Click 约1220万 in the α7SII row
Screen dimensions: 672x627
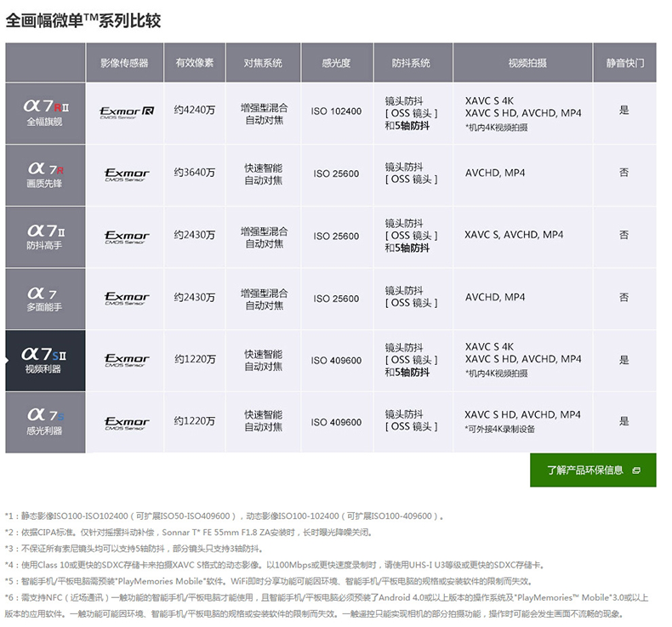point(195,359)
